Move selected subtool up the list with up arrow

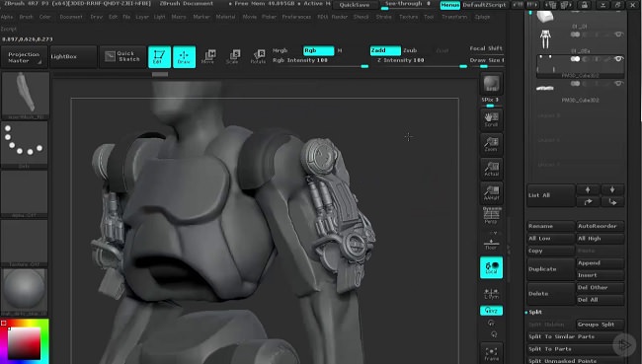click(x=588, y=189)
